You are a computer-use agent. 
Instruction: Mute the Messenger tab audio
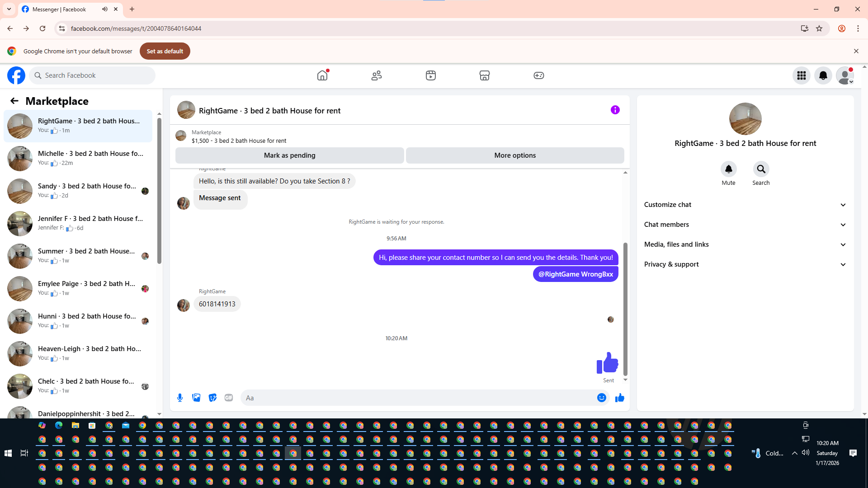click(105, 9)
